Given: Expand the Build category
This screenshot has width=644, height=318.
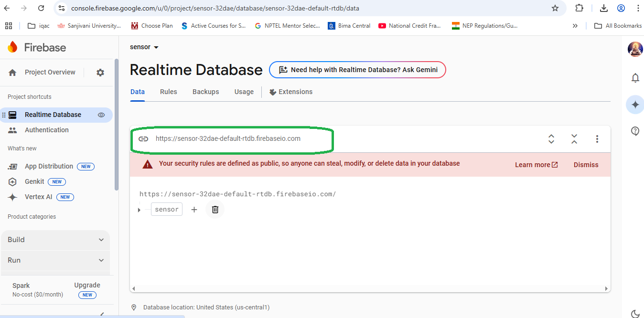Looking at the screenshot, I should [55, 240].
